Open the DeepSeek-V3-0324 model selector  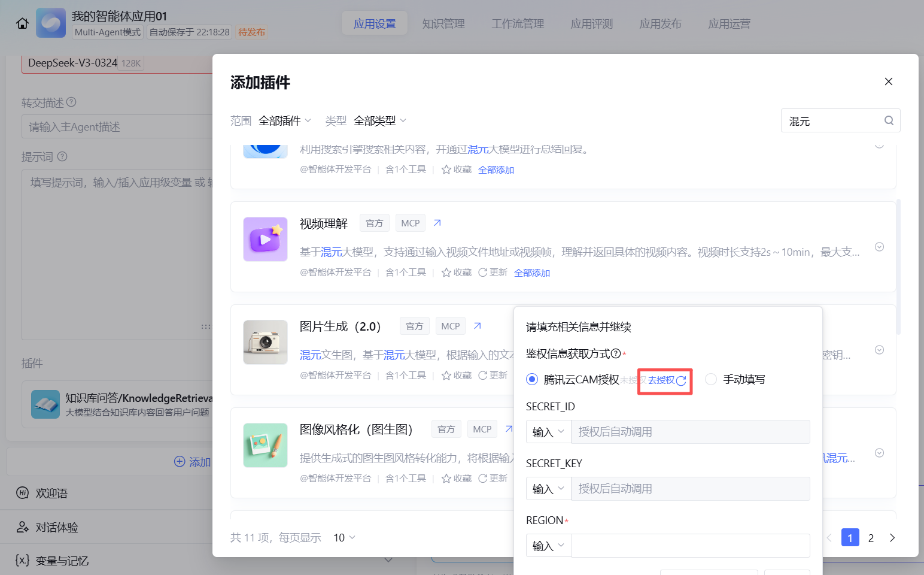[117, 63]
